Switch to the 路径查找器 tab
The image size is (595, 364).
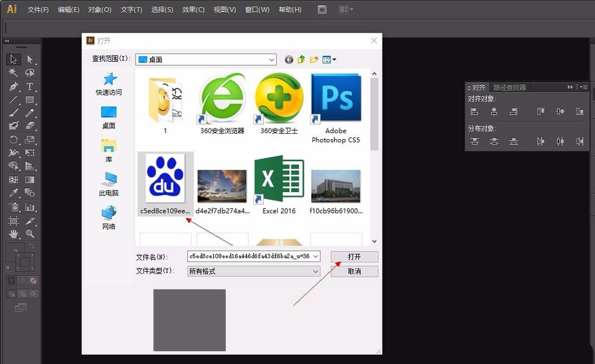[510, 87]
